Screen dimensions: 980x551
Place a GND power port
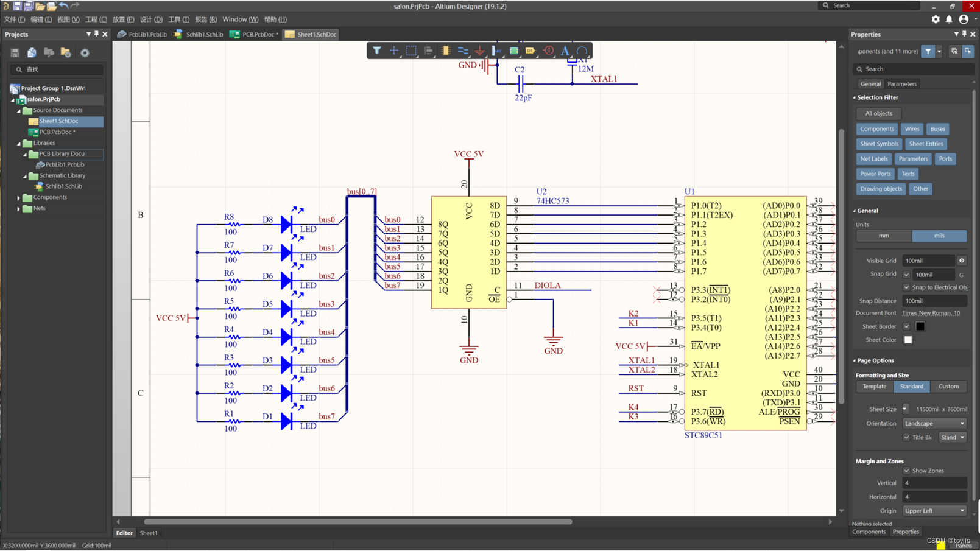(x=480, y=51)
